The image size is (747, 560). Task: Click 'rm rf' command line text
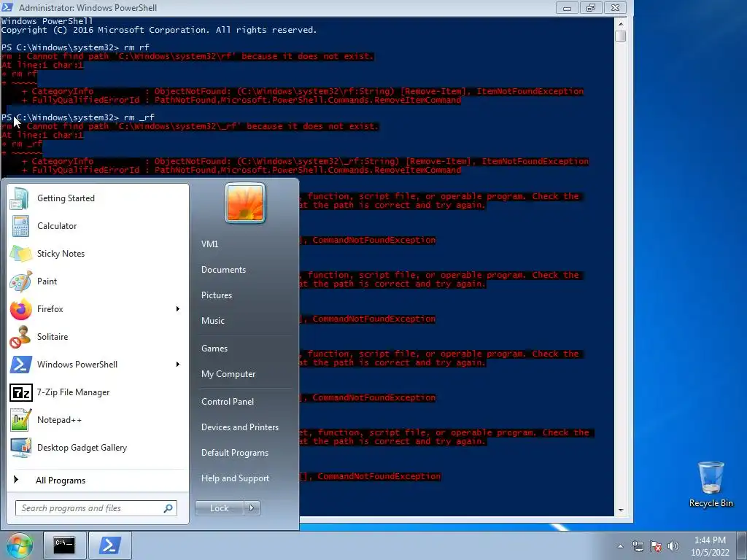click(136, 47)
